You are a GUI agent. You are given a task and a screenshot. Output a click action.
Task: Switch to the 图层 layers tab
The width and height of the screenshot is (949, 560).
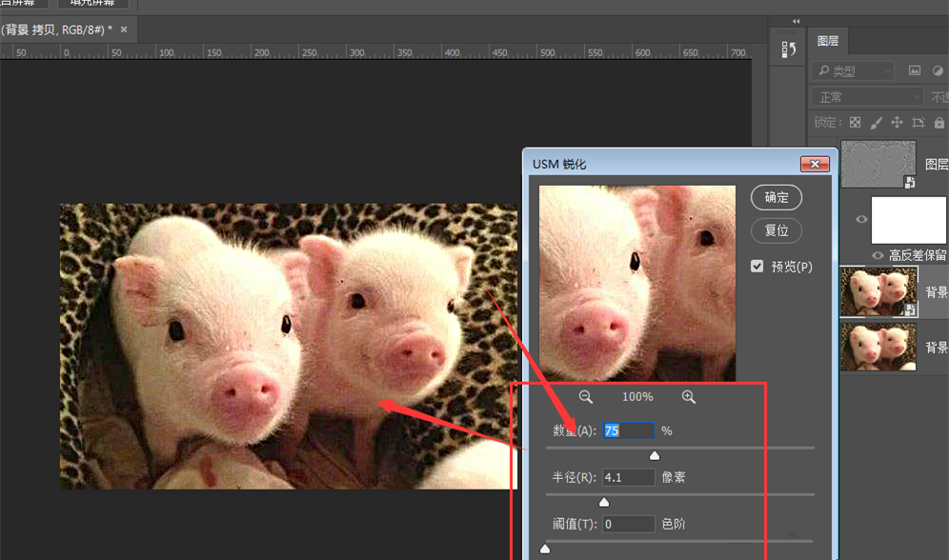tap(827, 41)
